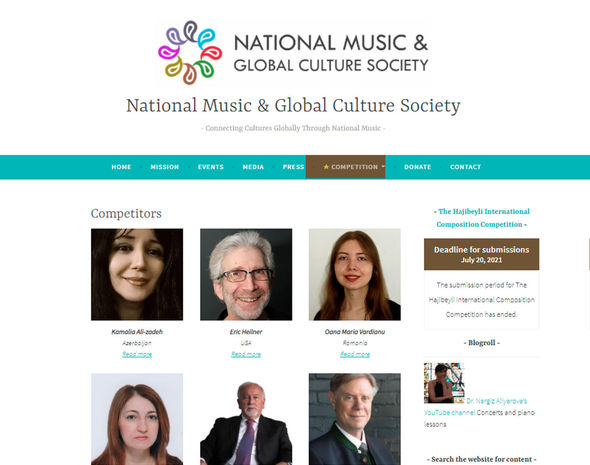
Task: Expand the Competition menu dropdown arrow
Action: point(383,166)
